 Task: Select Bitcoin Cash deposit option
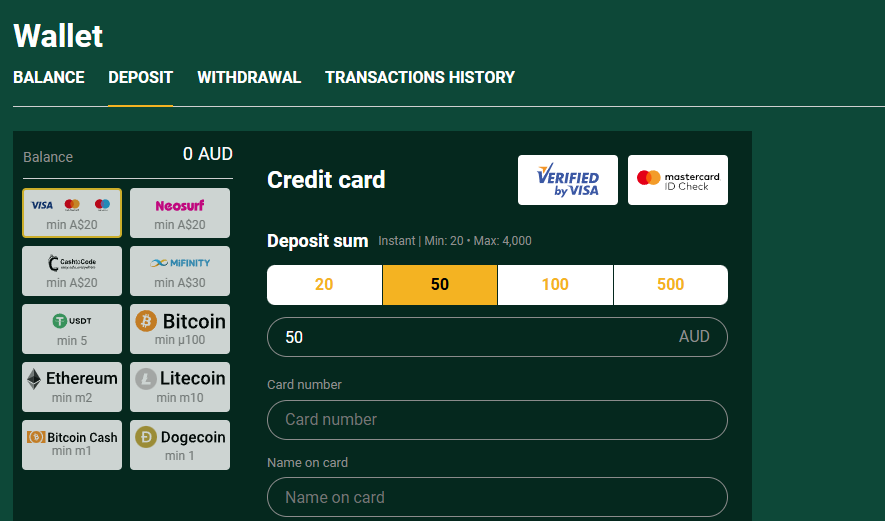click(x=72, y=445)
